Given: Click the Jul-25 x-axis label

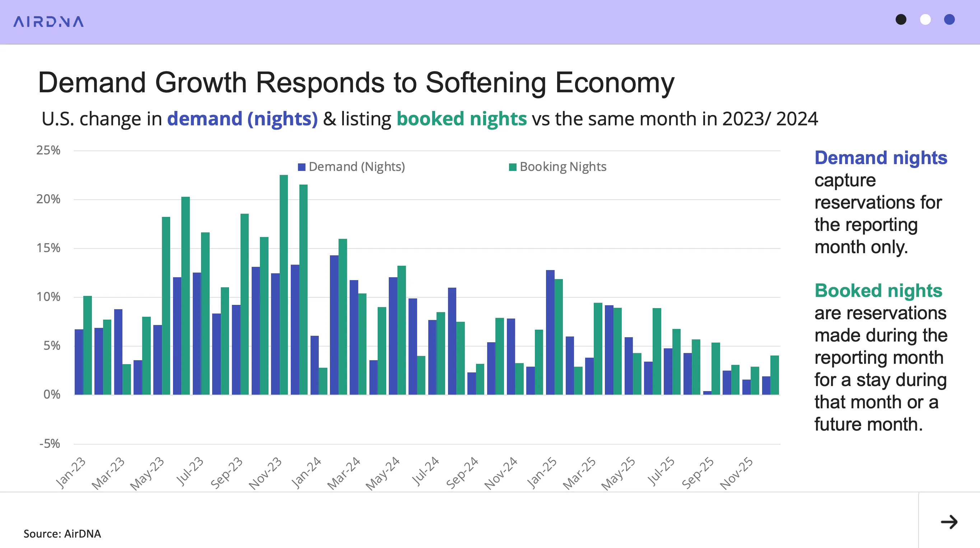Looking at the screenshot, I should tap(661, 471).
